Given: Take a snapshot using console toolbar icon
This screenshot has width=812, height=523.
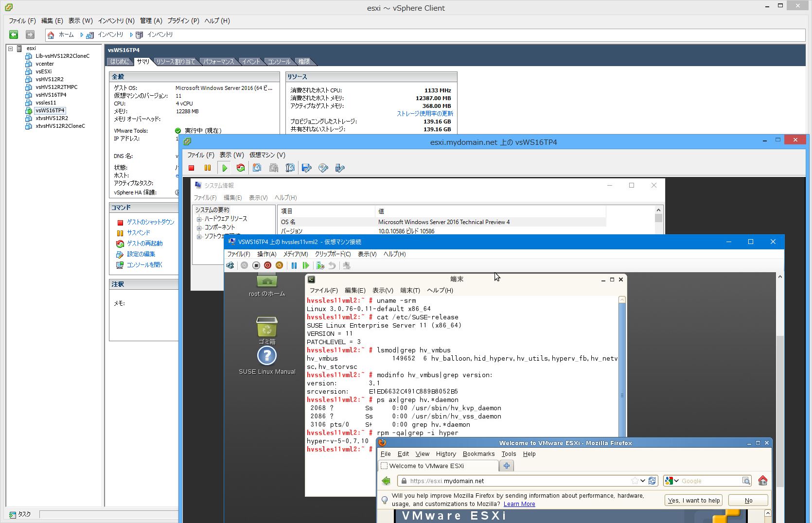Looking at the screenshot, I should (257, 168).
